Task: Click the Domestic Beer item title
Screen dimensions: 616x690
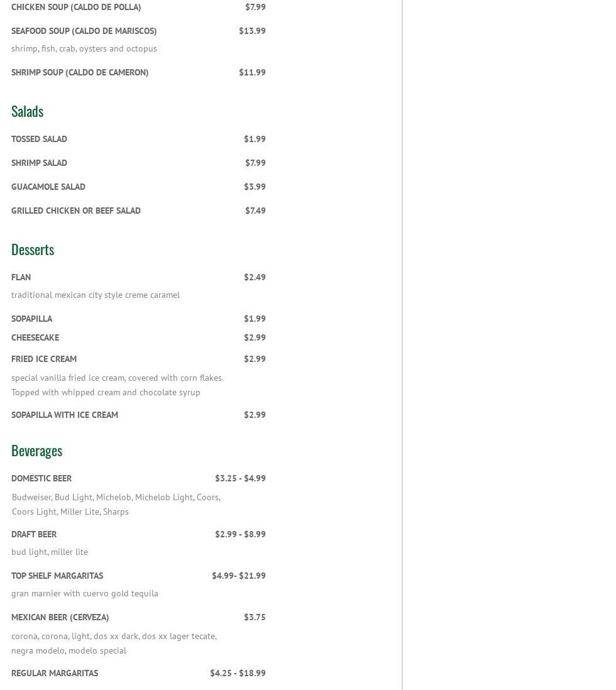Action: (41, 478)
